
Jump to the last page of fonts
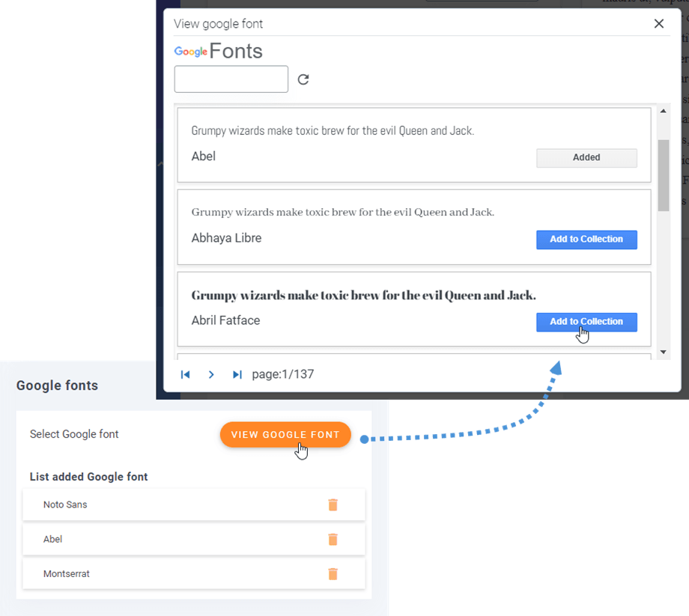[237, 374]
